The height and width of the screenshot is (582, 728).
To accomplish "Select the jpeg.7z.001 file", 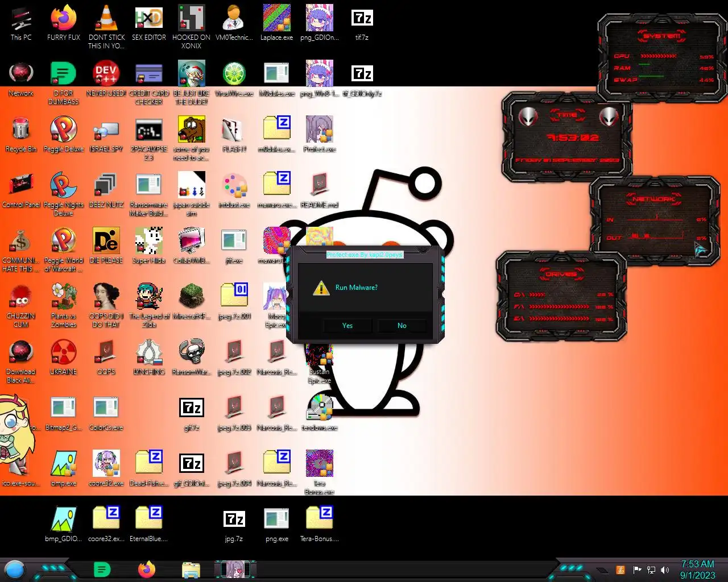I will pyautogui.click(x=234, y=302).
